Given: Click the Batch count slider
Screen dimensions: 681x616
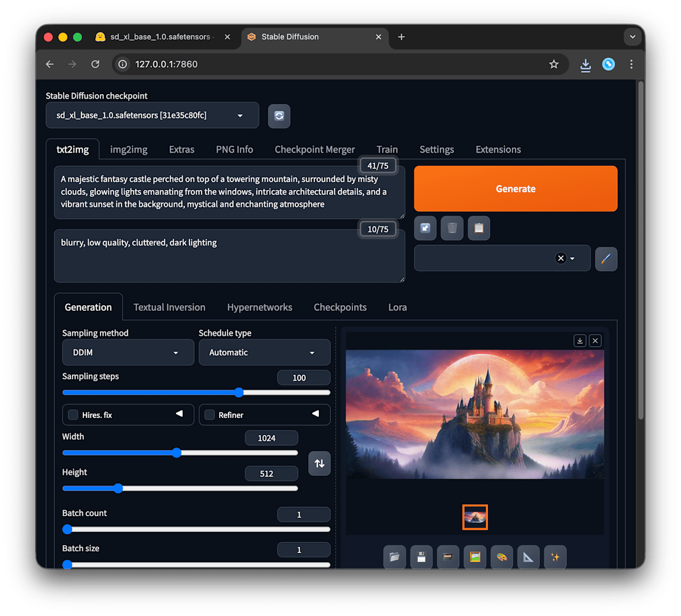Looking at the screenshot, I should [196, 529].
